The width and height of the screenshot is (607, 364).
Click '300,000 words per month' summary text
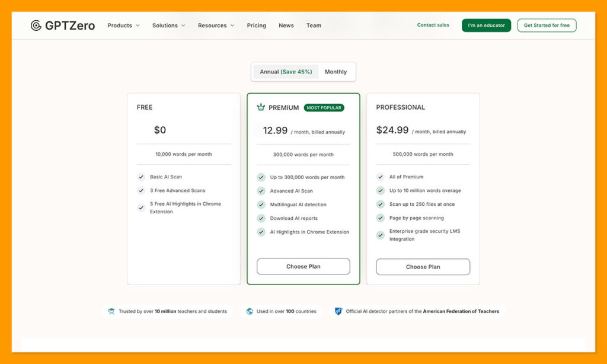(x=303, y=155)
